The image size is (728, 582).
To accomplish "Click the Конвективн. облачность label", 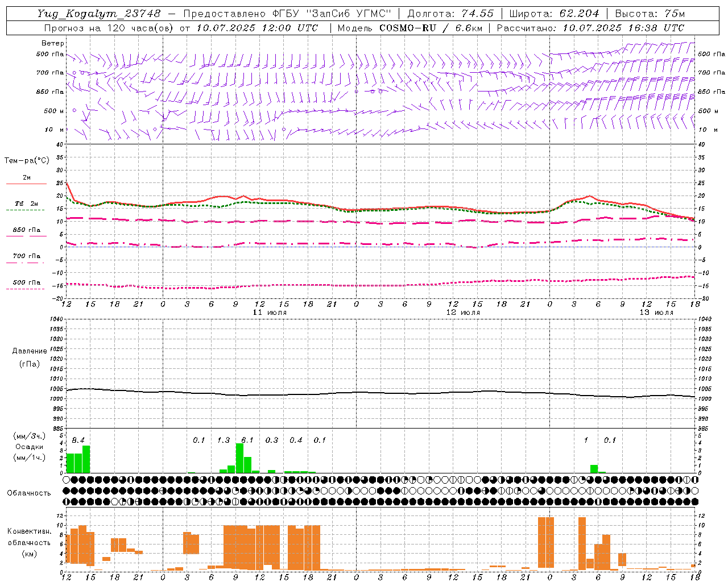I will 29,537.
